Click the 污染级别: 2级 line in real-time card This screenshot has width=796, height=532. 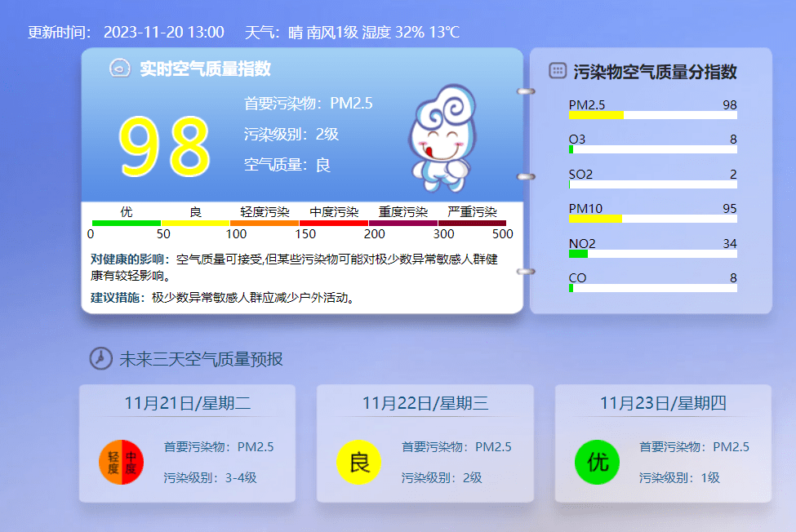pos(291,134)
